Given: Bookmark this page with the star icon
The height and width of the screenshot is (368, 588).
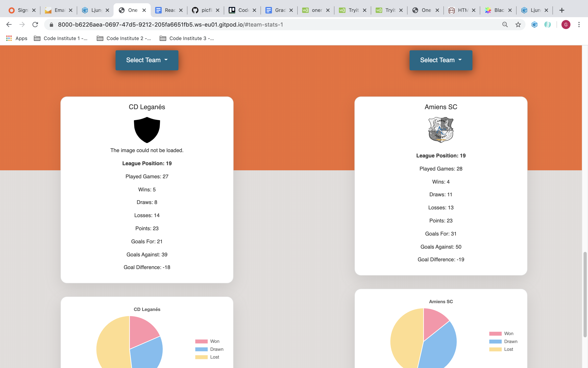Looking at the screenshot, I should (x=518, y=25).
